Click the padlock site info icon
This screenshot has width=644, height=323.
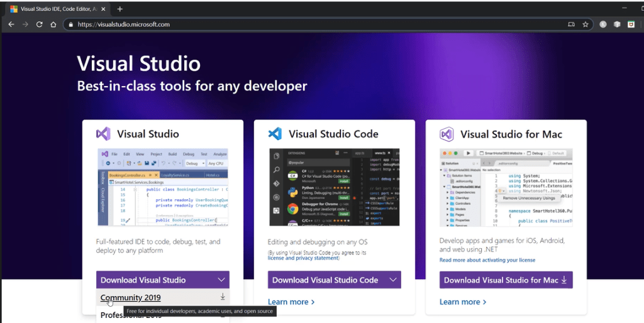pyautogui.click(x=70, y=25)
